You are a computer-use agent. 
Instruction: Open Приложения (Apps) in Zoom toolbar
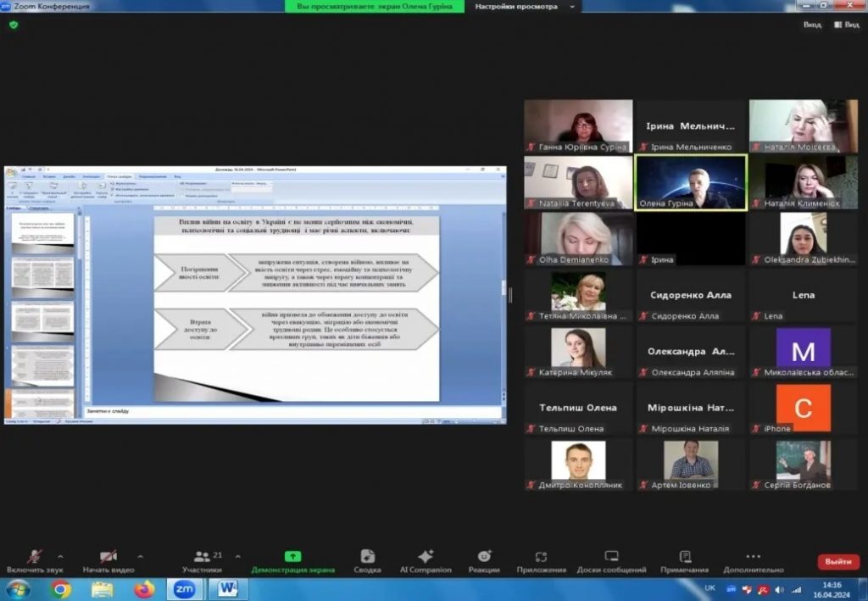click(541, 556)
